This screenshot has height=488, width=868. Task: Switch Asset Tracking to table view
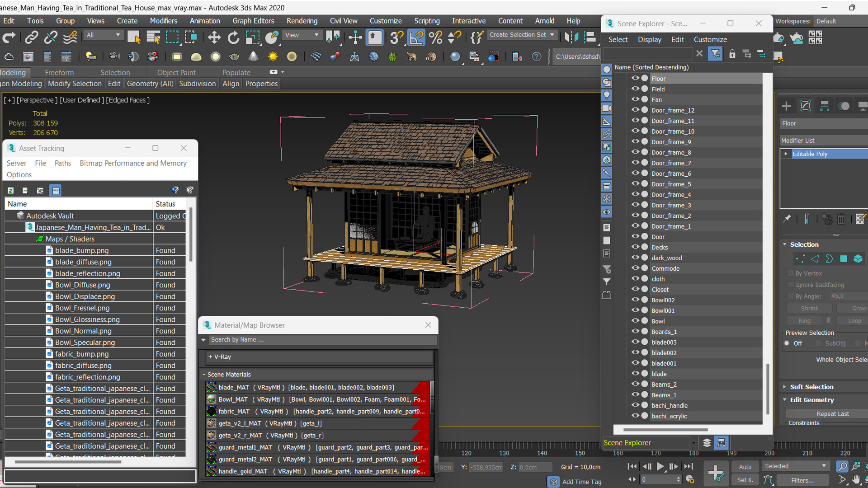point(56,191)
